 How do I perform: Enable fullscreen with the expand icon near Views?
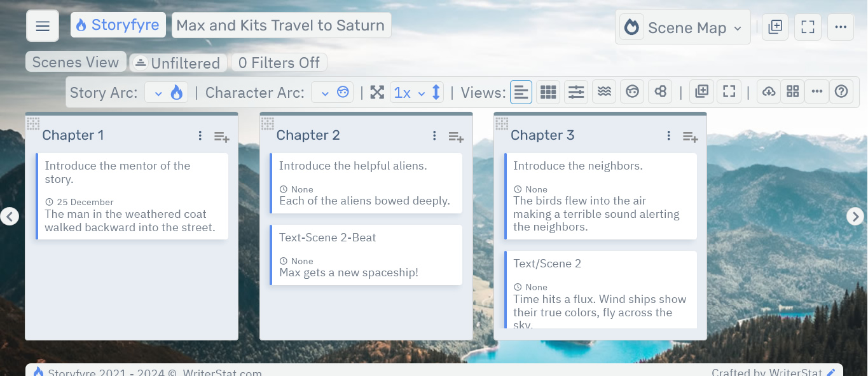[729, 91]
